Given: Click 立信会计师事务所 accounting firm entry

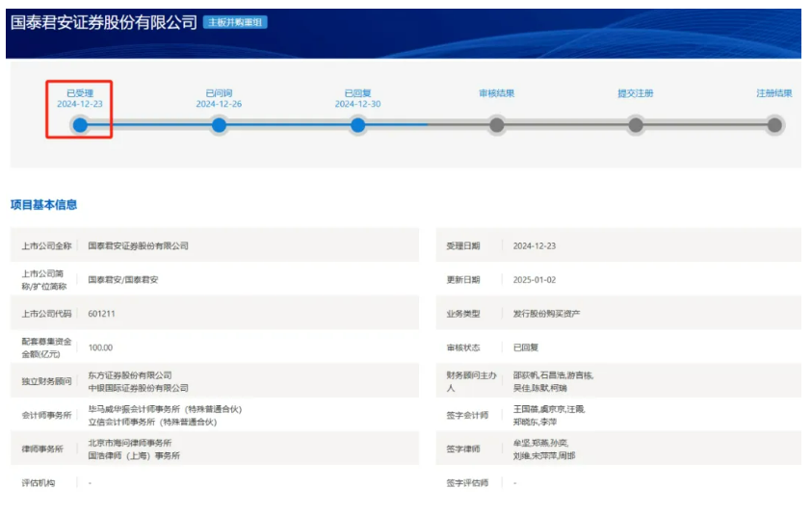Looking at the screenshot, I should click(x=153, y=423).
